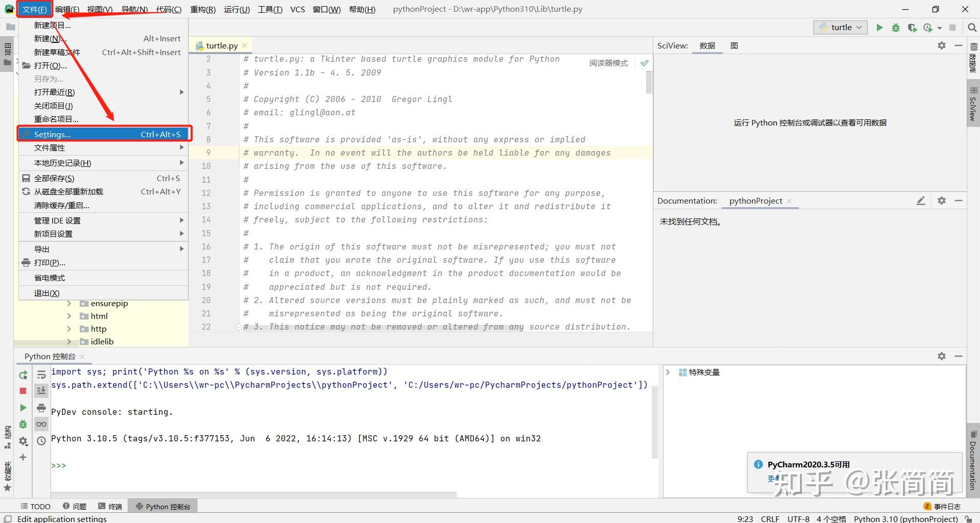Open Search Everywhere with the magnifier icon
Screen dimensions: 980x523
(x=972, y=27)
